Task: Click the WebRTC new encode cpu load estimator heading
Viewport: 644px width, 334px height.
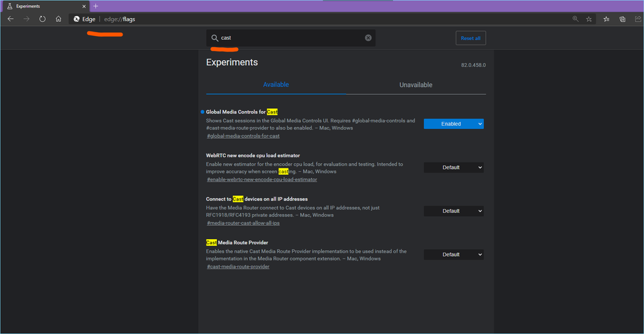Action: point(253,155)
